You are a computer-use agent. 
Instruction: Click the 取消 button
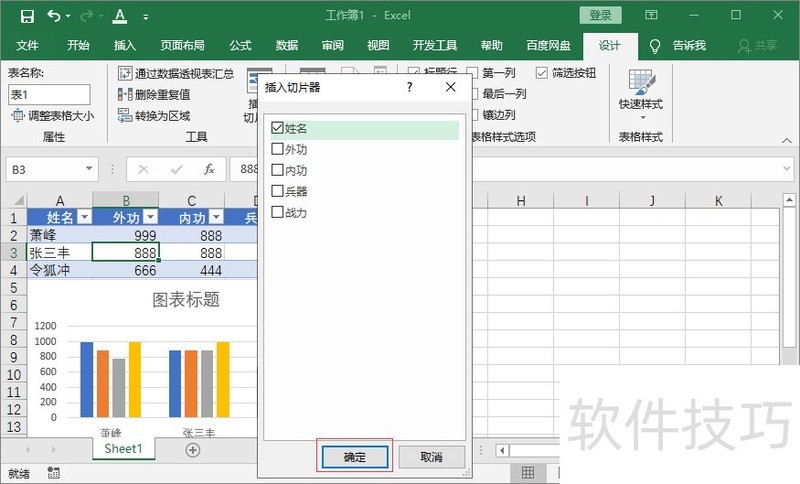click(x=431, y=456)
